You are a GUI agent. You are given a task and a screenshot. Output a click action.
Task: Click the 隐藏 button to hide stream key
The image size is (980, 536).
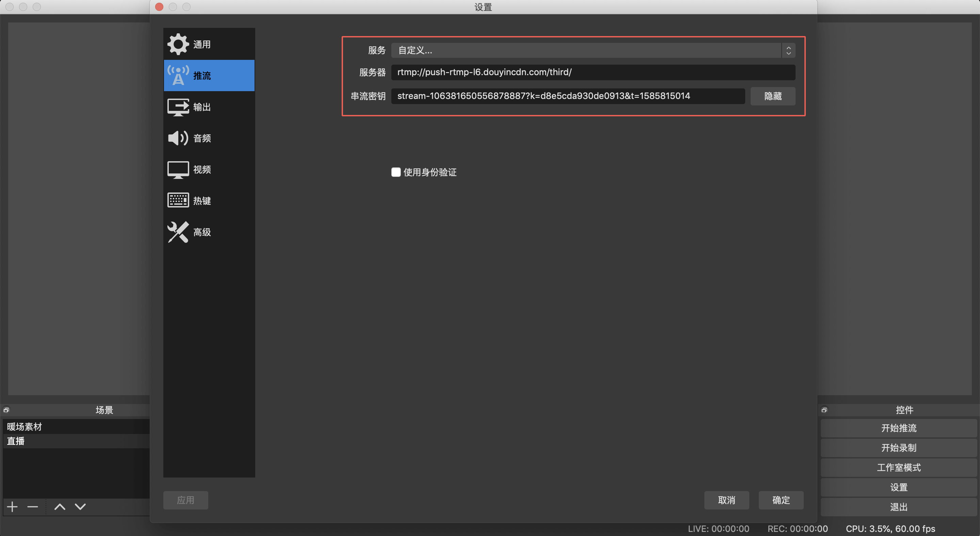click(x=773, y=96)
